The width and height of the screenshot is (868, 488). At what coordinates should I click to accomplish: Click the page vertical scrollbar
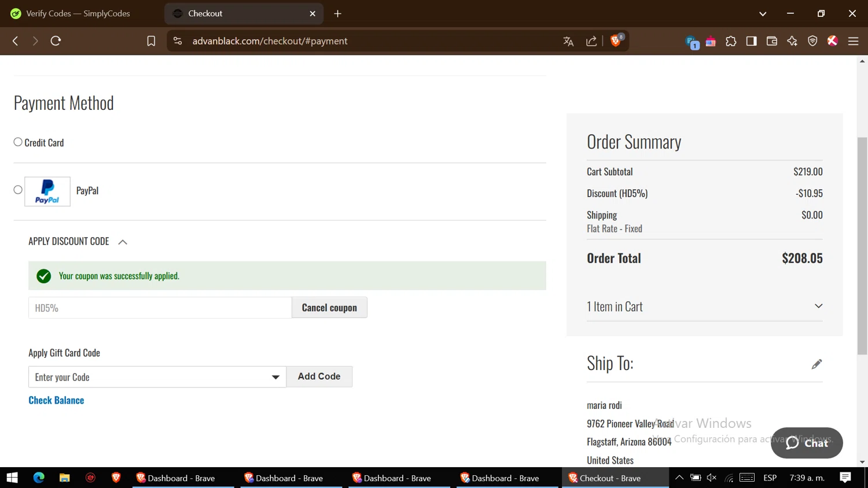[x=862, y=246]
